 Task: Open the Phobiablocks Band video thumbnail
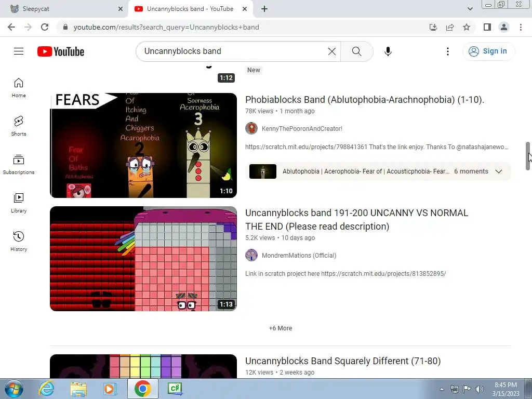(143, 145)
